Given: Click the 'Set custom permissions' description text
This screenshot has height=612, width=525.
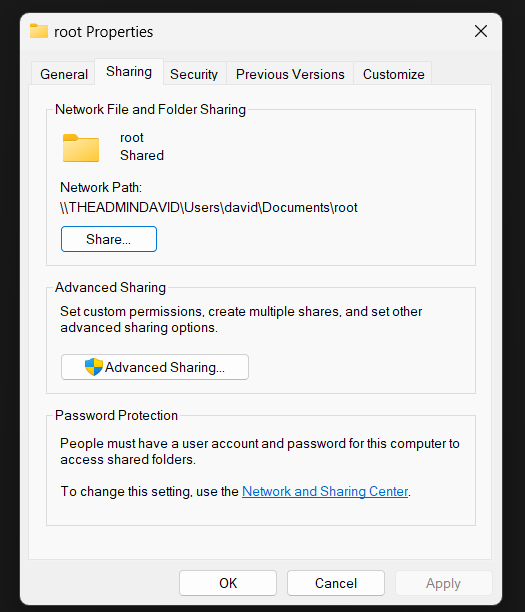Looking at the screenshot, I should coord(241,319).
